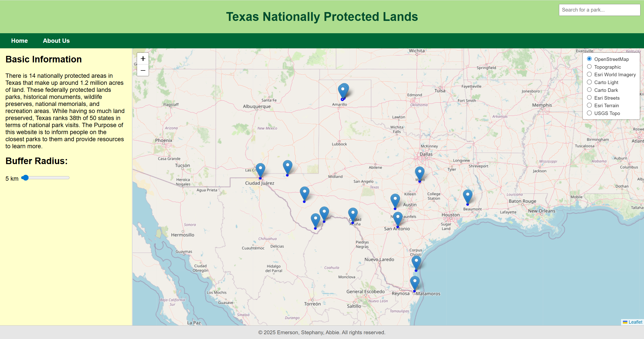644x339 pixels.
Task: Switch the basemap to Carto Dark
Action: coord(589,90)
